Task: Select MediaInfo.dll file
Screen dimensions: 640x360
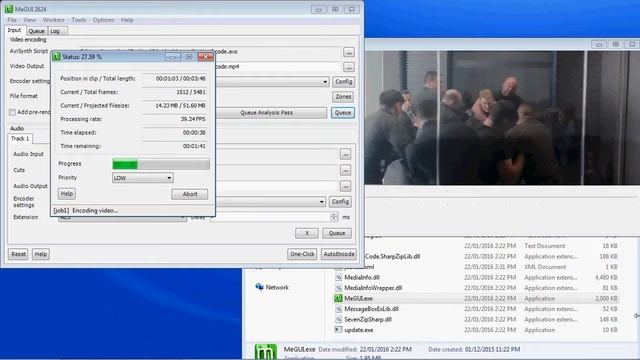Action: tap(362, 278)
